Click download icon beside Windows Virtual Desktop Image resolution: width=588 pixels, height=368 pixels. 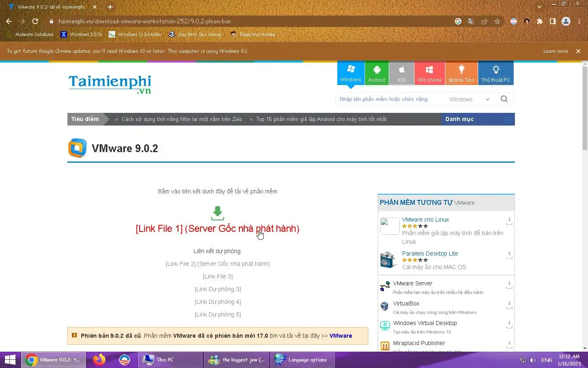[509, 325]
